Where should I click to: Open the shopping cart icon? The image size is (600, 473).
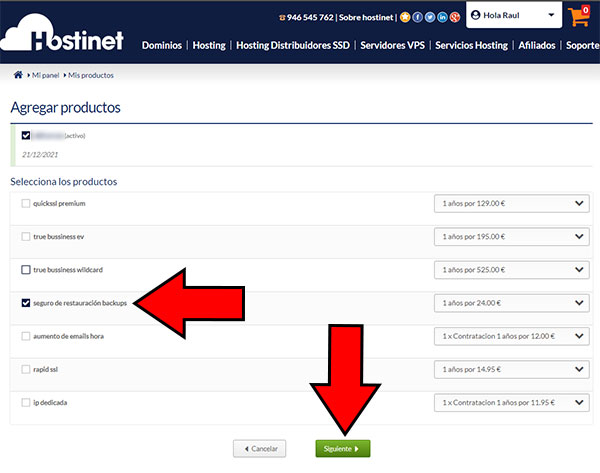[579, 16]
